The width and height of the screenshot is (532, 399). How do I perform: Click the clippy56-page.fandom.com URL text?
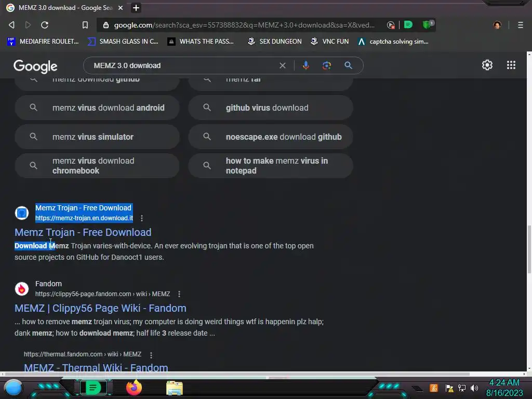pos(102,294)
